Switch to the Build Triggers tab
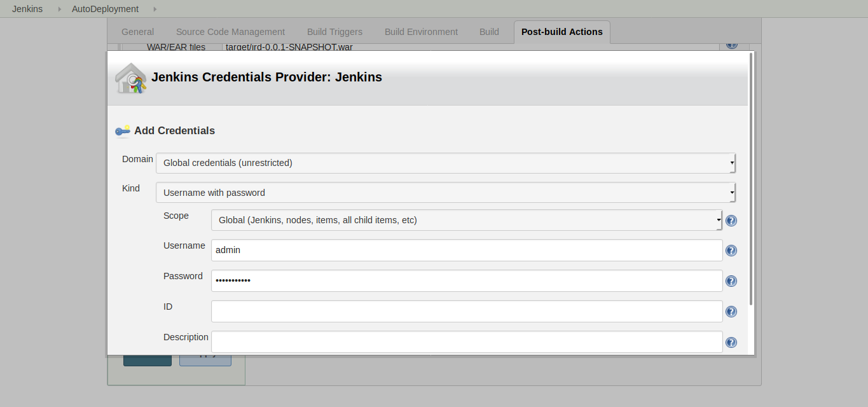The width and height of the screenshot is (868, 407). [334, 32]
